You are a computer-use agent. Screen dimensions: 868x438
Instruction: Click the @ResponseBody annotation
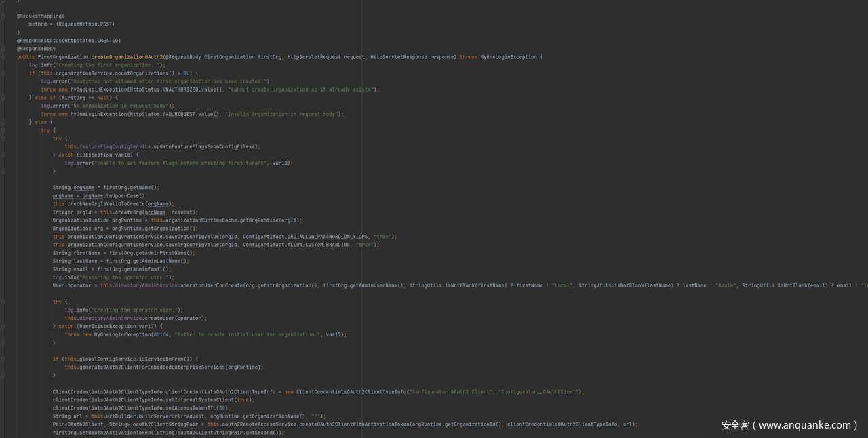pos(36,49)
